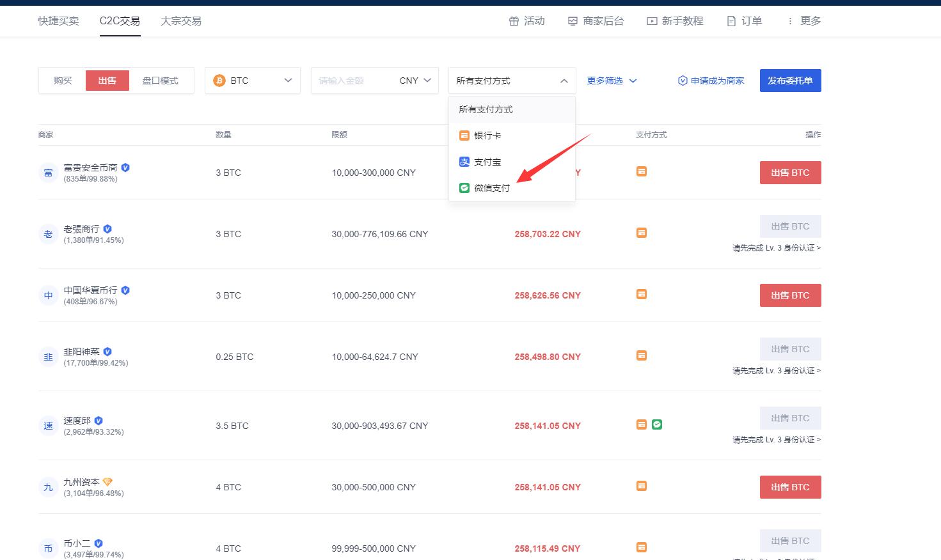This screenshot has height=560, width=941.
Task: Open the BTC coin selection dropdown
Action: 252,80
